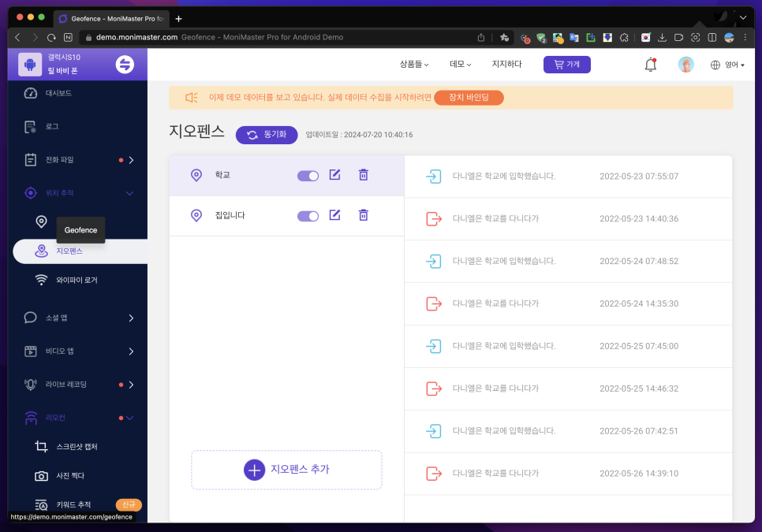Click the browser back arrow

[17, 37]
